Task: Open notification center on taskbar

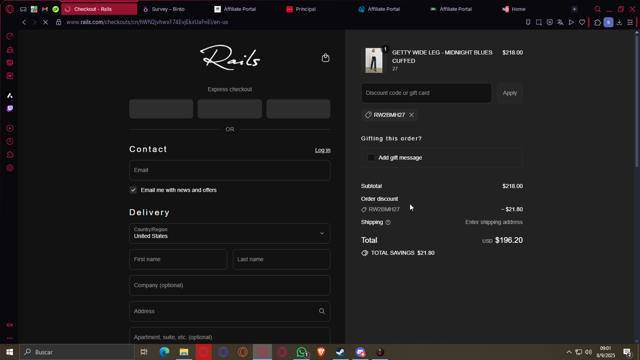Action: pyautogui.click(x=627, y=352)
